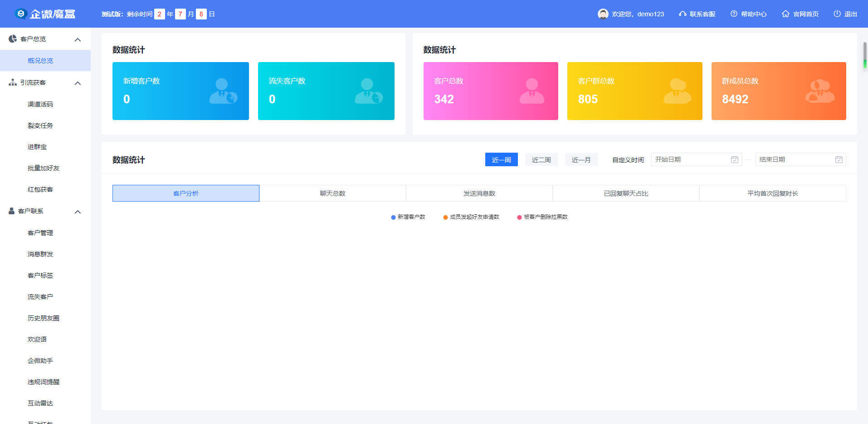This screenshot has height=424, width=868.
Task: Click the 近二周 filter button
Action: pos(541,159)
